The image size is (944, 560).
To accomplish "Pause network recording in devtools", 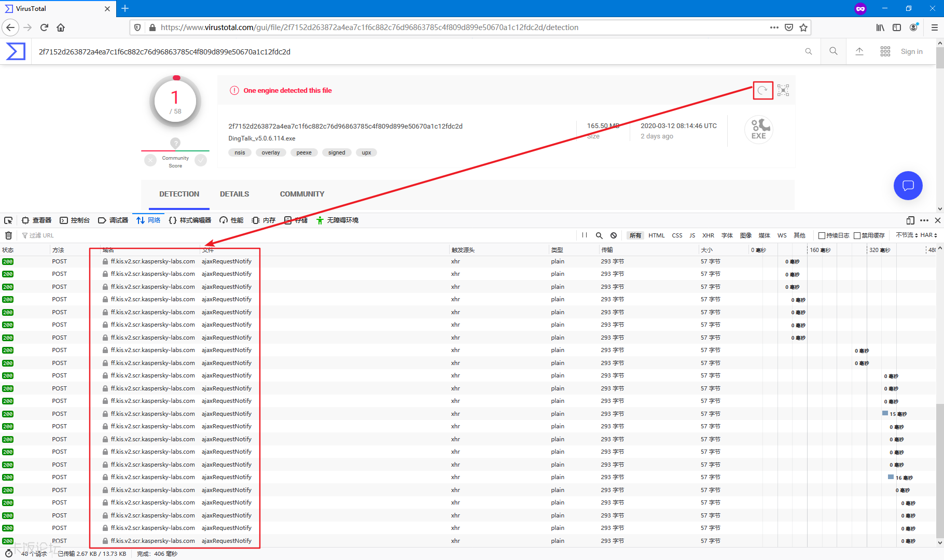I will (585, 235).
